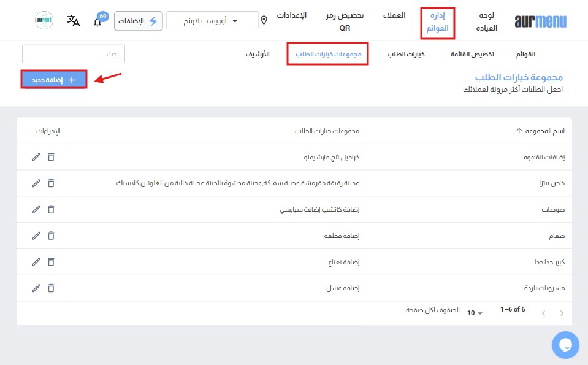The width and height of the screenshot is (588, 365).
Task: Open the chat support bubble
Action: point(565,345)
